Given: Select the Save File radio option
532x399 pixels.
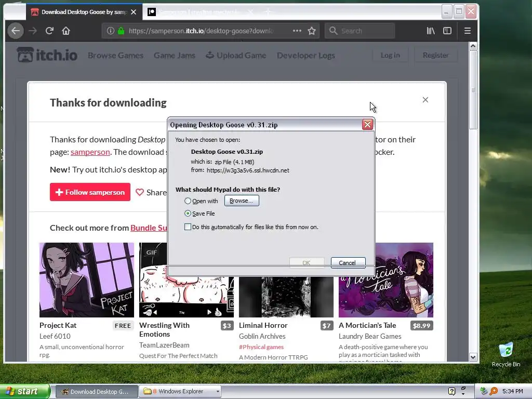Looking at the screenshot, I should pyautogui.click(x=188, y=214).
